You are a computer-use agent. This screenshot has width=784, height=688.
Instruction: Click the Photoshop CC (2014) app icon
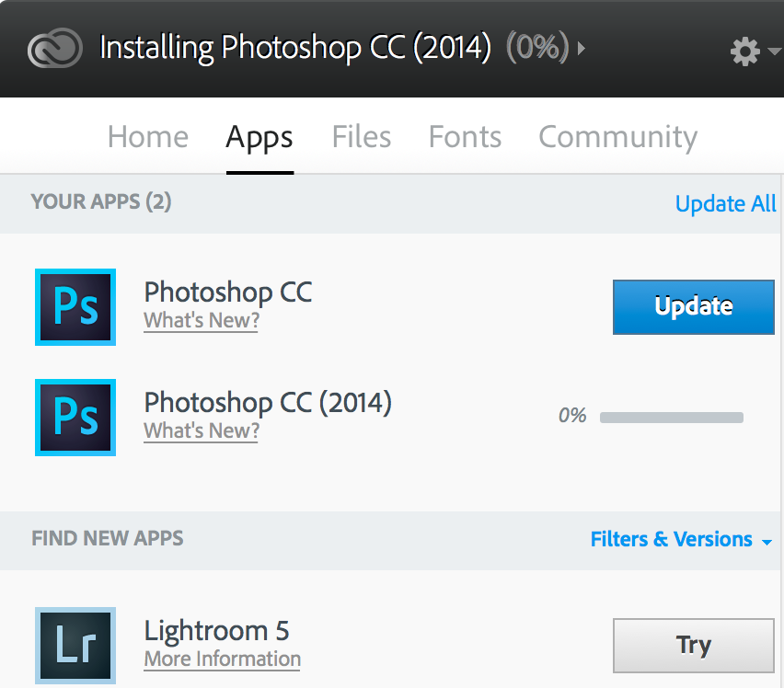tap(75, 418)
